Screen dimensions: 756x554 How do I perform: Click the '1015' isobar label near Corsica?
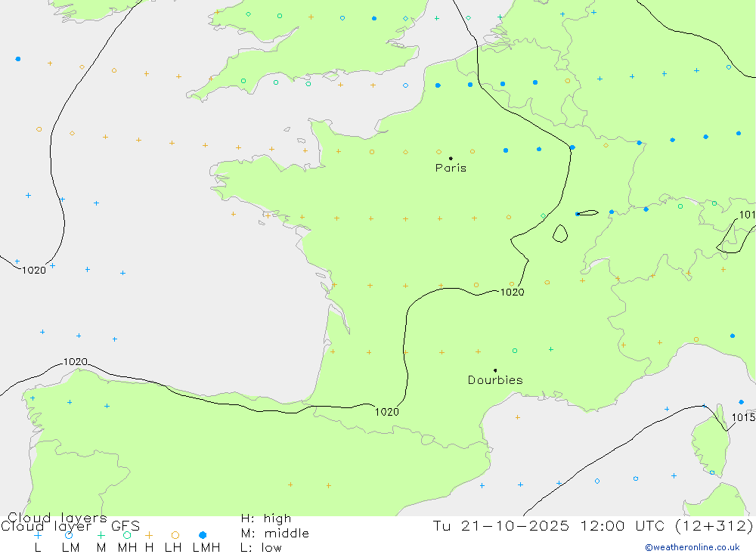(x=743, y=417)
